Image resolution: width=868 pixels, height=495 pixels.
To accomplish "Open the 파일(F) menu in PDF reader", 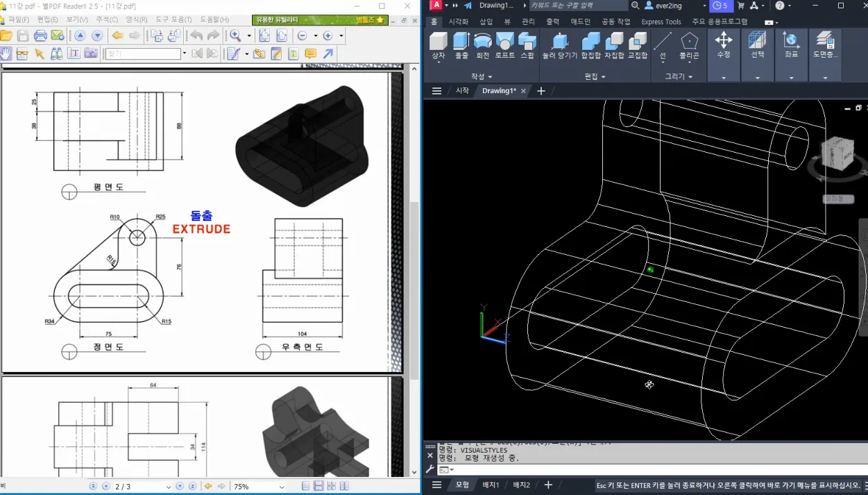I will pos(19,19).
